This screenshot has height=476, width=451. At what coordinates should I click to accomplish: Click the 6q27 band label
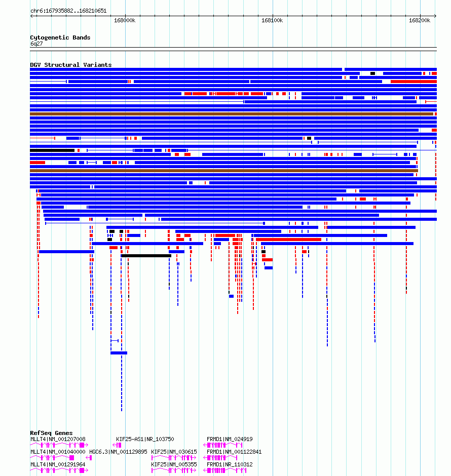point(36,44)
